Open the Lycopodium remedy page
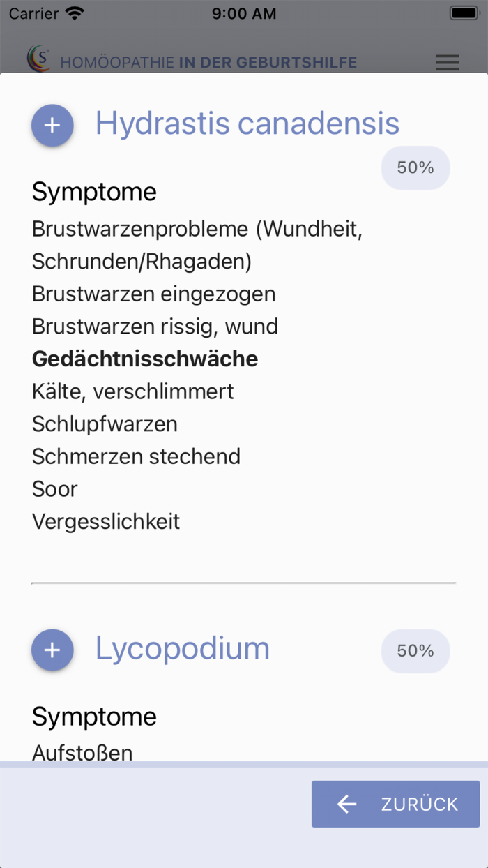The height and width of the screenshot is (868, 488). pos(182,648)
